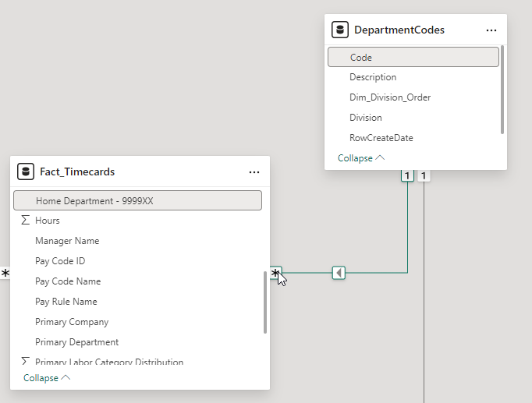532x403 pixels.
Task: Open the Fact_Timecards table options menu
Action: pyautogui.click(x=254, y=172)
